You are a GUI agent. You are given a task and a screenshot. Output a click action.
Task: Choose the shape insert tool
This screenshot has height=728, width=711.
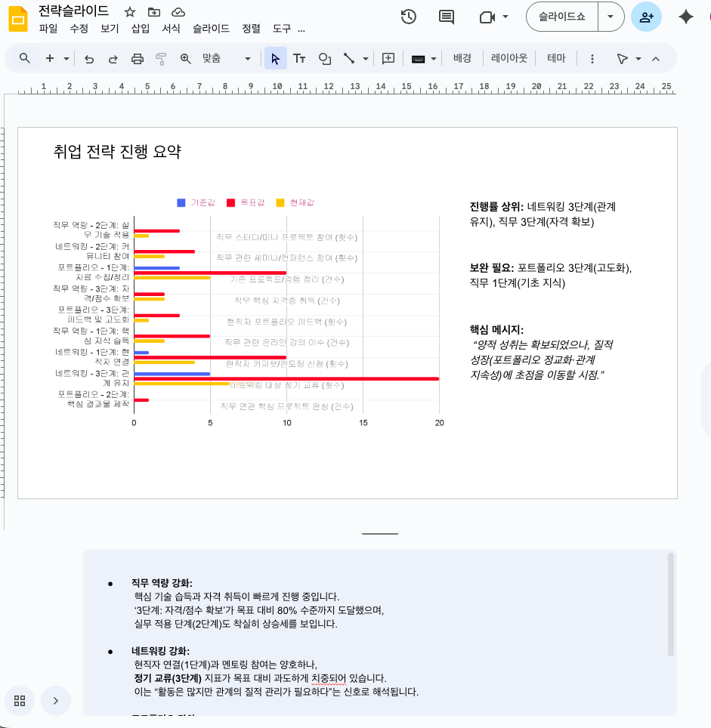point(325,59)
